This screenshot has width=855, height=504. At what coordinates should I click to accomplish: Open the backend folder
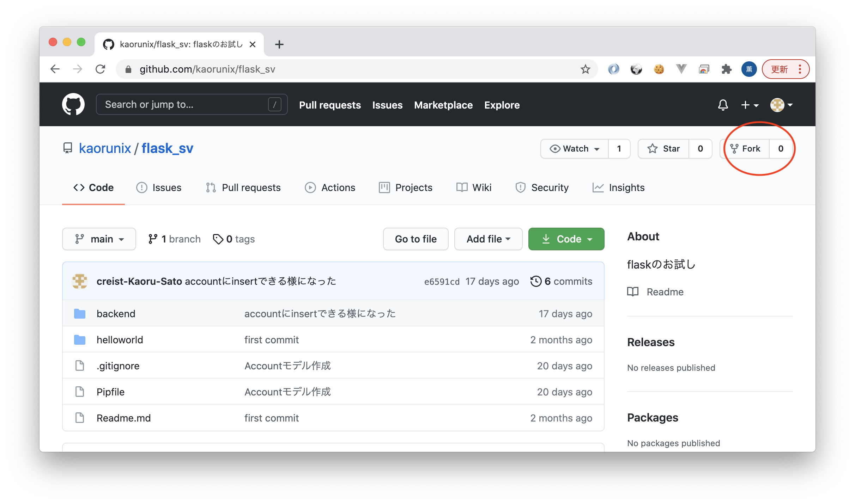116,314
